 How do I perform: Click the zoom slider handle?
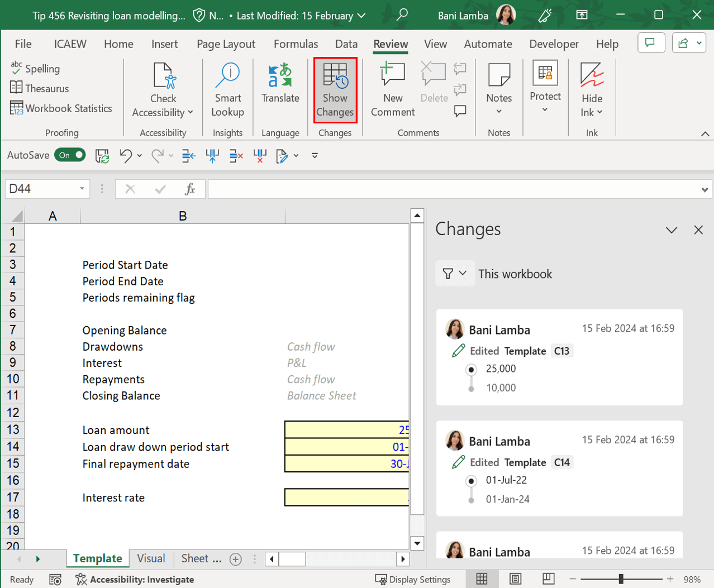(x=621, y=579)
